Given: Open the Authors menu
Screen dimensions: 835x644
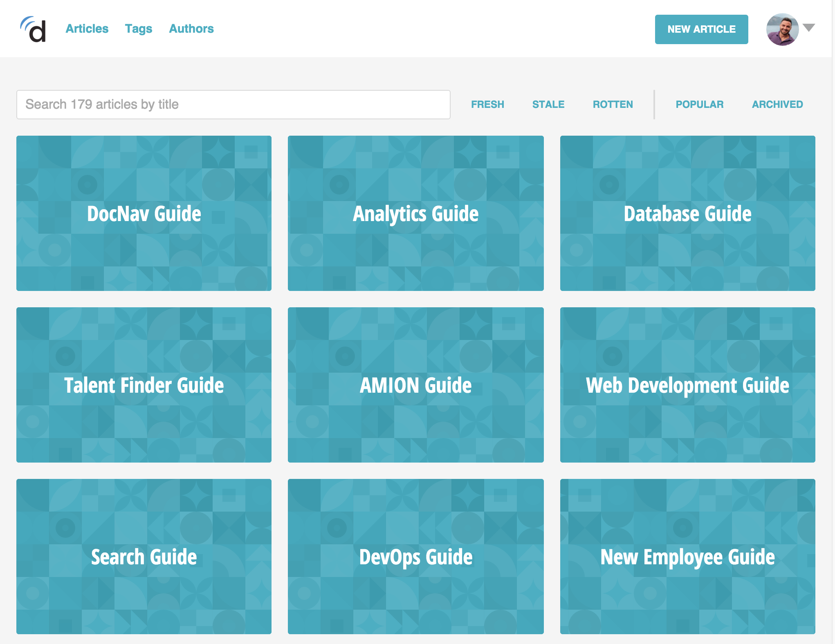Looking at the screenshot, I should point(191,29).
